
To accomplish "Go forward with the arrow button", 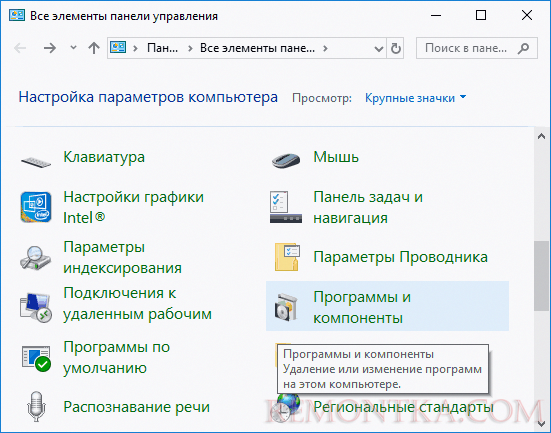I will pyautogui.click(x=50, y=48).
